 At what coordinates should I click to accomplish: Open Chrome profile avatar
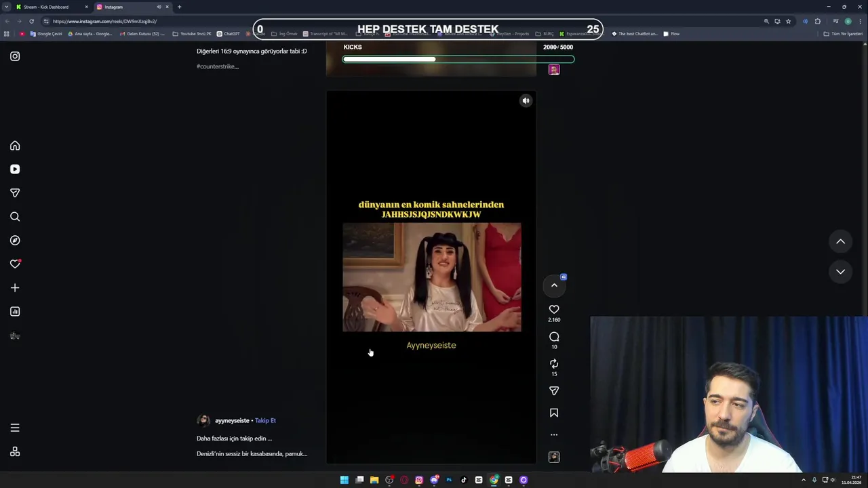(848, 21)
